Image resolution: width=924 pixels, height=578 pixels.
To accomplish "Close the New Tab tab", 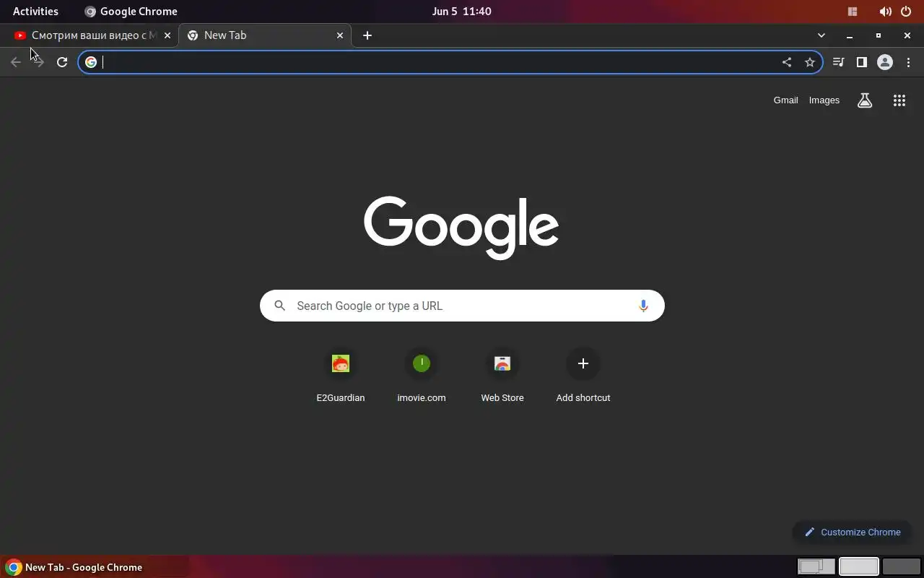I will (340, 35).
